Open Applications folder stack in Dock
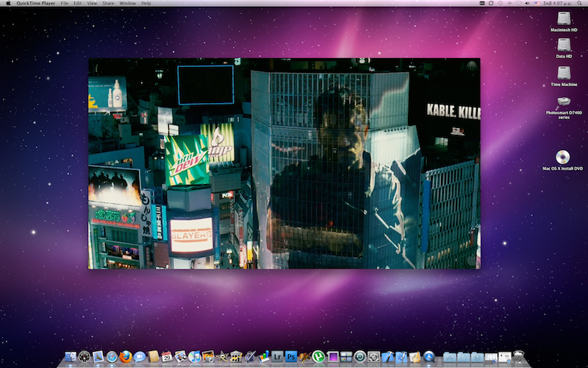This screenshot has height=368, width=588. tap(449, 357)
